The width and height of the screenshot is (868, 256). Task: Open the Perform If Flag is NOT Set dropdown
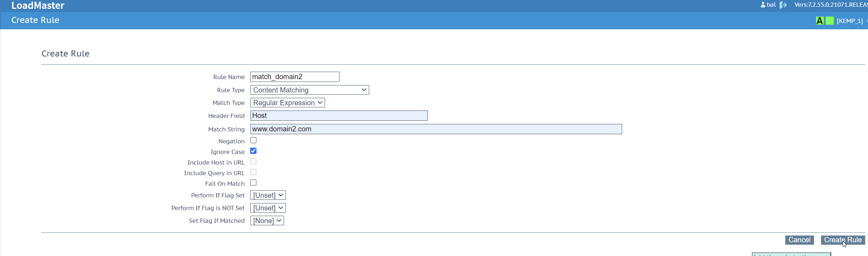coord(268,208)
